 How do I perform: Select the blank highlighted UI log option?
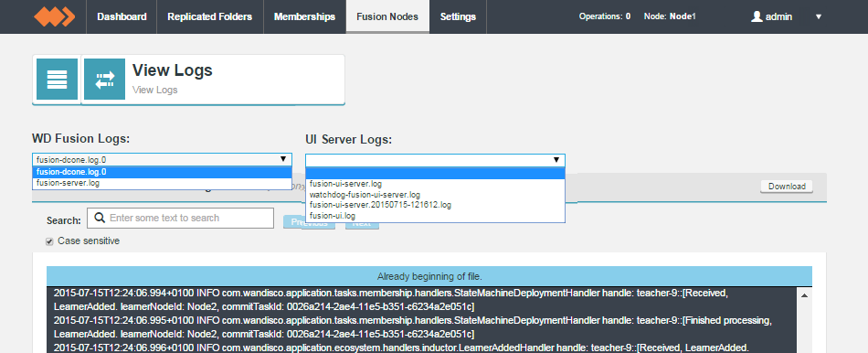click(x=435, y=174)
